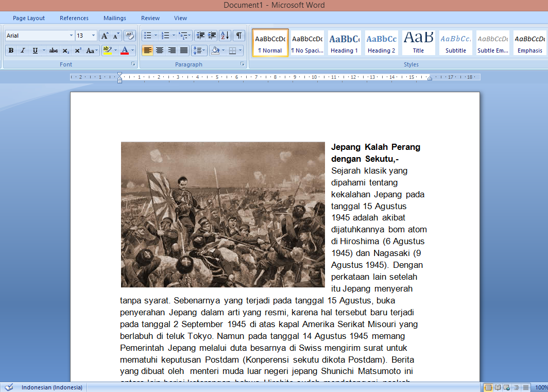Click the red font color swatch
Screen dimensions: 548x392
point(124,50)
